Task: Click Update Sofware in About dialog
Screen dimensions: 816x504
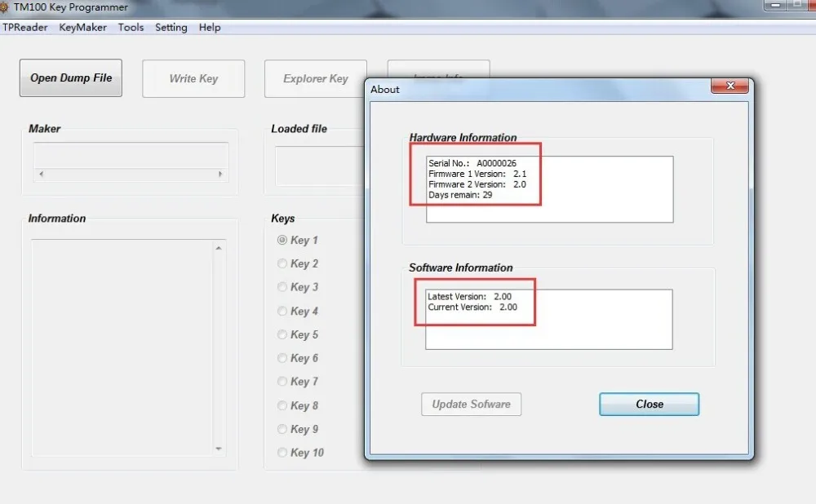Action: tap(471, 405)
